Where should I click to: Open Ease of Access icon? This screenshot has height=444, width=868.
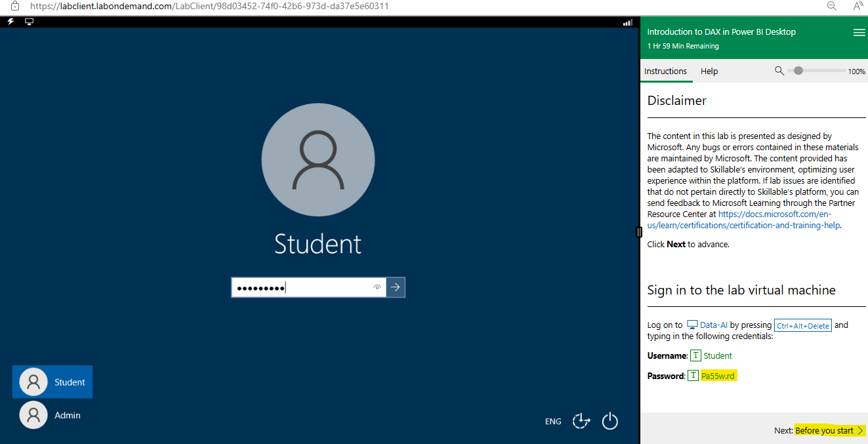(581, 421)
